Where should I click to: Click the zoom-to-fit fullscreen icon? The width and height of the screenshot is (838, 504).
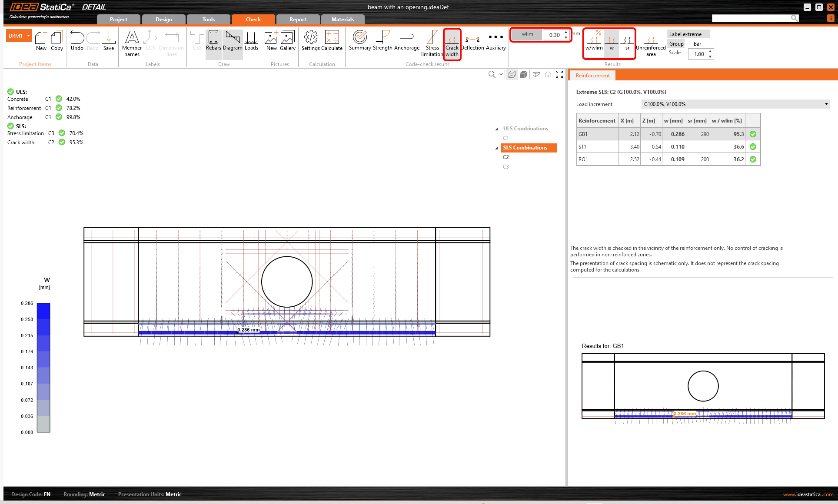pos(559,74)
